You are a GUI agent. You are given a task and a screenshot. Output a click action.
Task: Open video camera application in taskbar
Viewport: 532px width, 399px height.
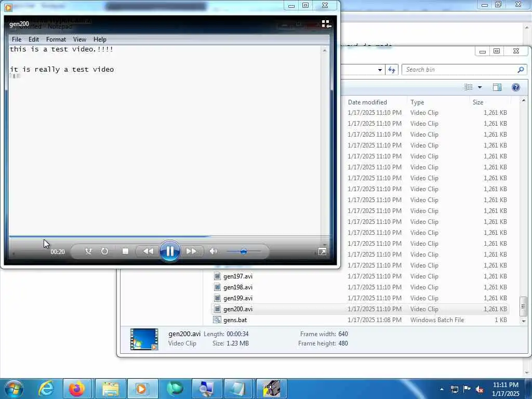(x=271, y=389)
